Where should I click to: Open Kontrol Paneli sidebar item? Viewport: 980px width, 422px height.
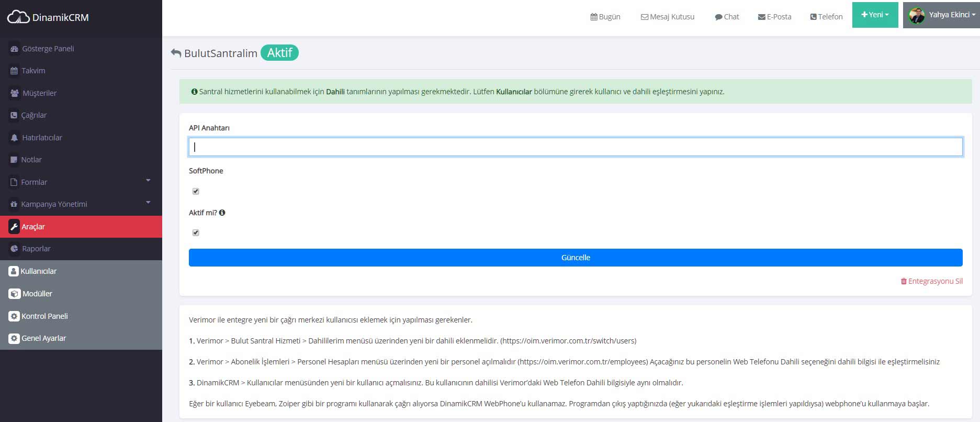click(x=81, y=316)
